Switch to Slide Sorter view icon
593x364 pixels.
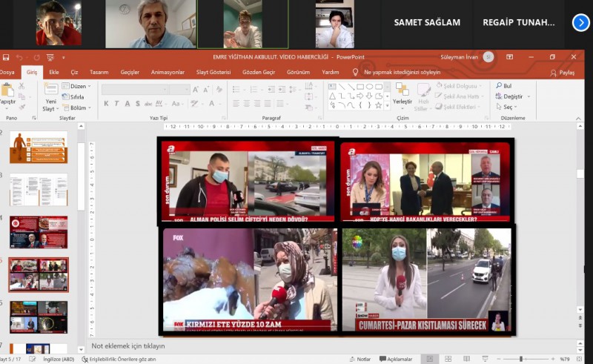449,359
